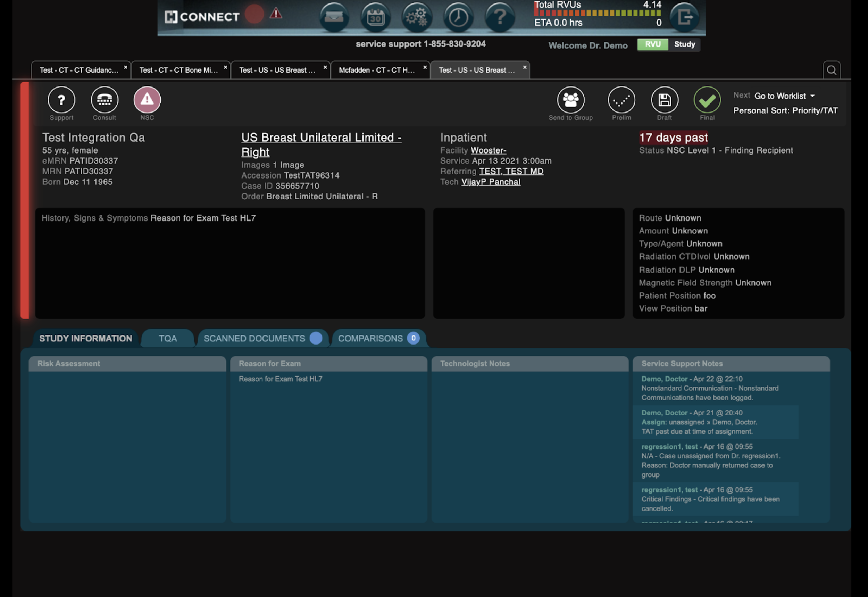Viewport: 868px width, 597px height.
Task: Click the Support question mark icon
Action: [61, 100]
